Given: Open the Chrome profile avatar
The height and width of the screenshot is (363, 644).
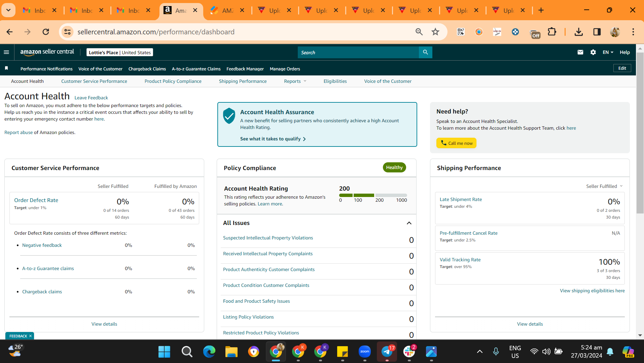Looking at the screenshot, I should pos(615,32).
